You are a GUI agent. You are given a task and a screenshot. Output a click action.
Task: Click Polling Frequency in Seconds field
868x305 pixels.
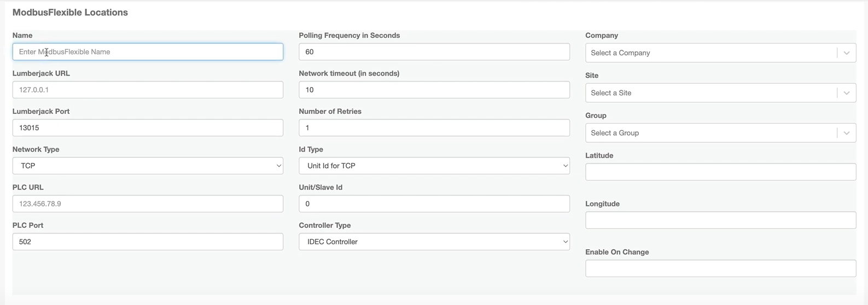(434, 51)
